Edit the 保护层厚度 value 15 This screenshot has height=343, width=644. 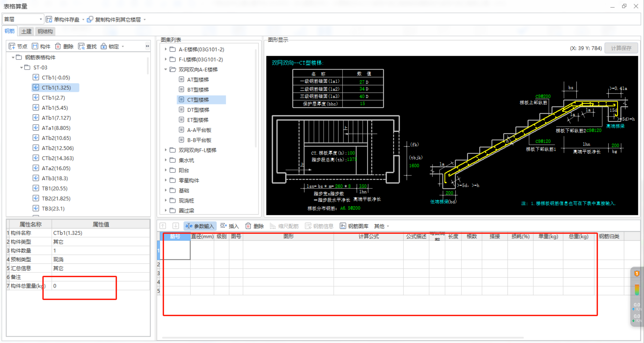coord(363,104)
